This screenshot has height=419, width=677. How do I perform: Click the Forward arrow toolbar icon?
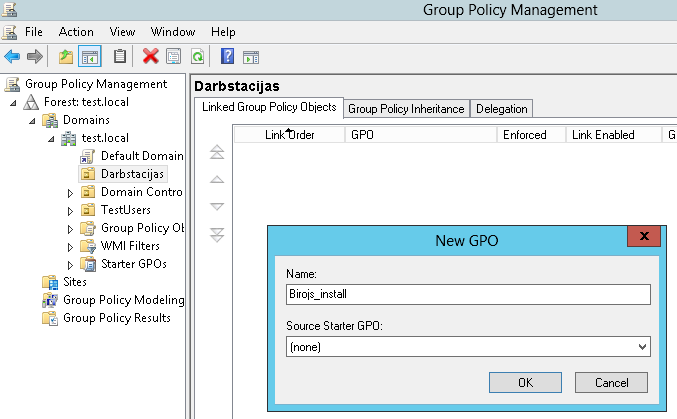[x=35, y=57]
